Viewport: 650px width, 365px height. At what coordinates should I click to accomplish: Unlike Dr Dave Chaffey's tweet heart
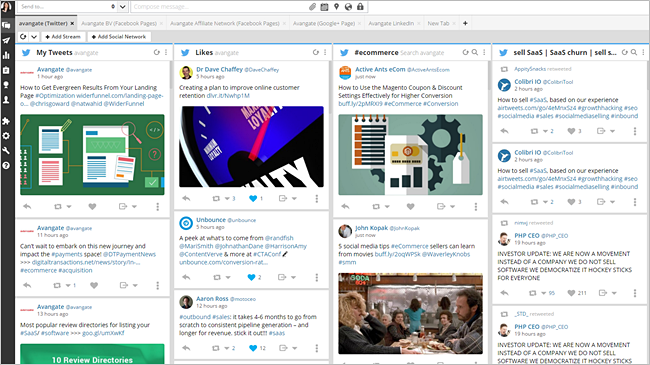tap(253, 198)
